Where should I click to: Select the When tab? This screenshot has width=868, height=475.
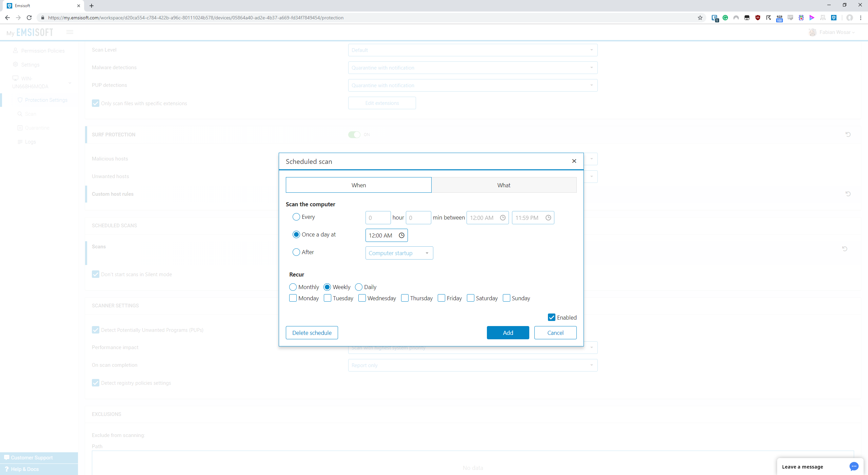point(358,185)
